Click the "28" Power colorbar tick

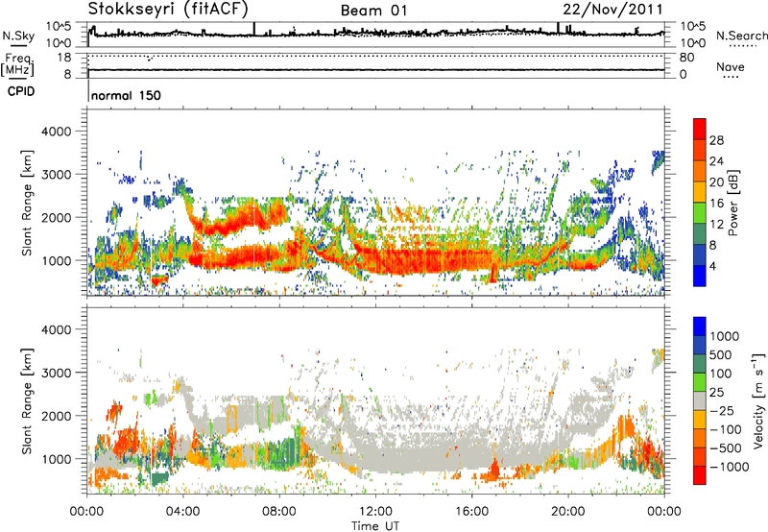[716, 140]
